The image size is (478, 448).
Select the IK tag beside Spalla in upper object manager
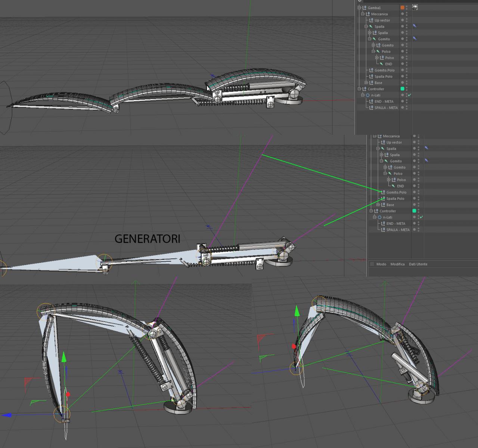tap(415, 26)
